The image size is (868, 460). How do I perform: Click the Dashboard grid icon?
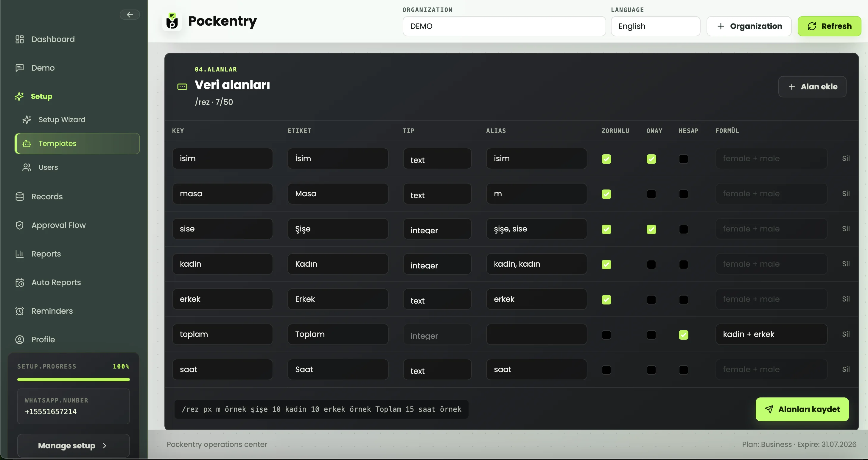[x=20, y=39]
